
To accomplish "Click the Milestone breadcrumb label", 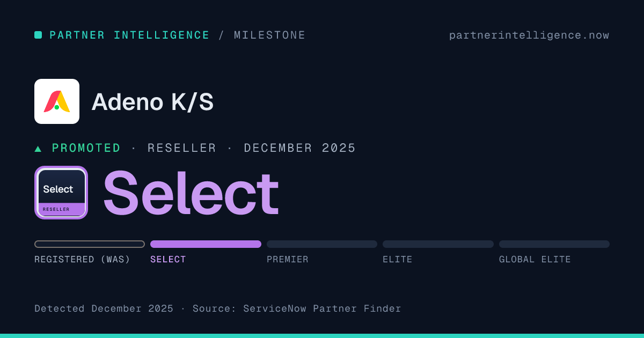I will point(269,35).
